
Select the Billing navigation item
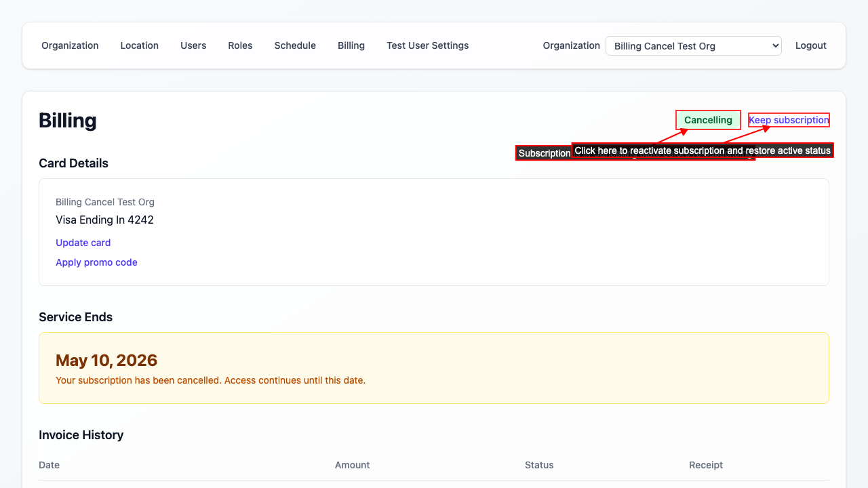[x=351, y=45]
